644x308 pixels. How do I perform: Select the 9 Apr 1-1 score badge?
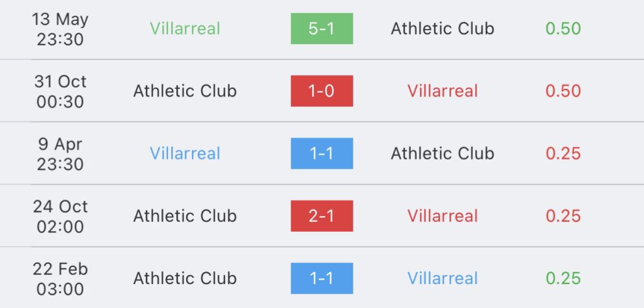click(x=321, y=154)
